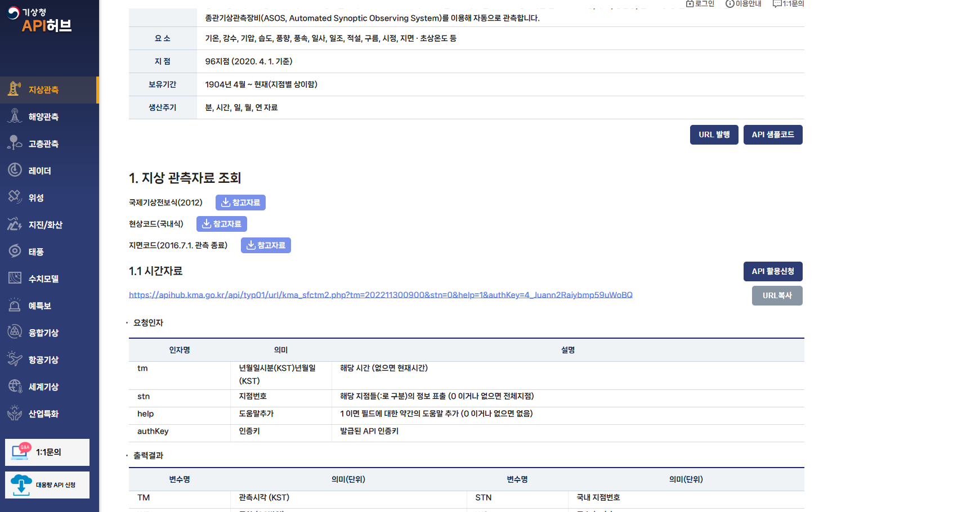The height and width of the screenshot is (512, 980).
Task: Select the 세계기상 globe icon
Action: [15, 386]
